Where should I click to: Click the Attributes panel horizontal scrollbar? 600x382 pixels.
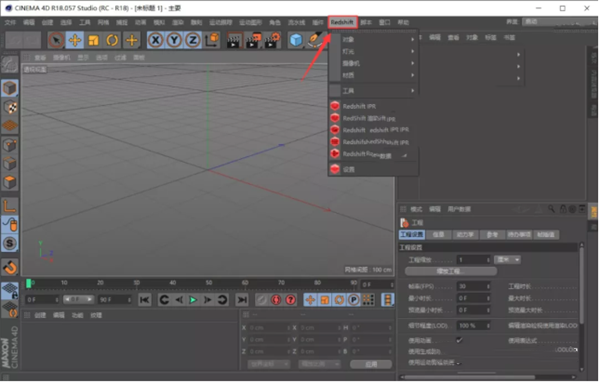(470, 377)
